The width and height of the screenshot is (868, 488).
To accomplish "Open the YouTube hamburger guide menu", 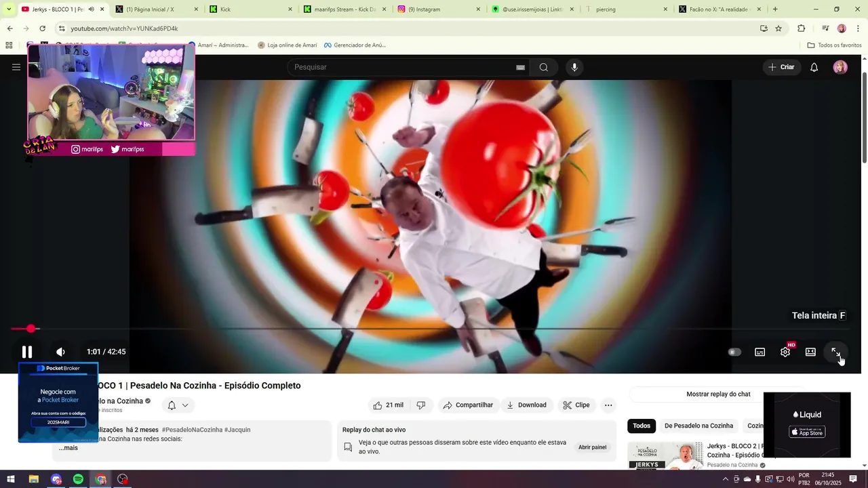I will 16,67.
